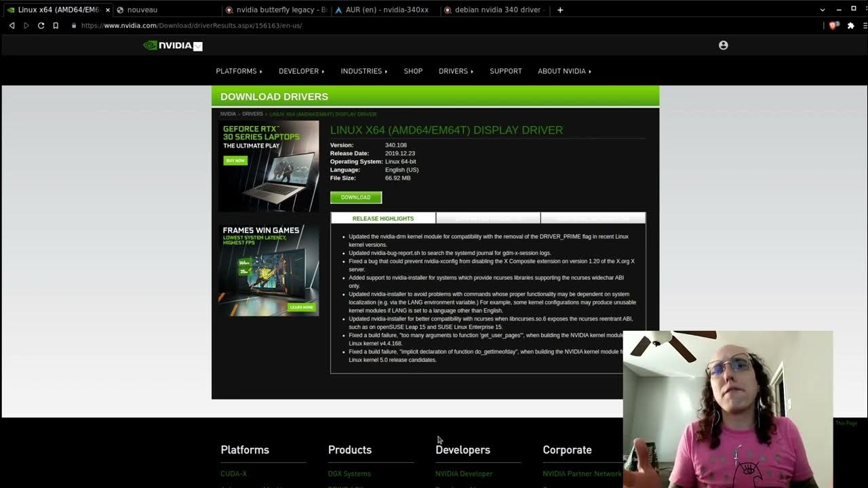Image resolution: width=868 pixels, height=488 pixels.
Task: Click the CUDA-X footer link
Action: 234,474
